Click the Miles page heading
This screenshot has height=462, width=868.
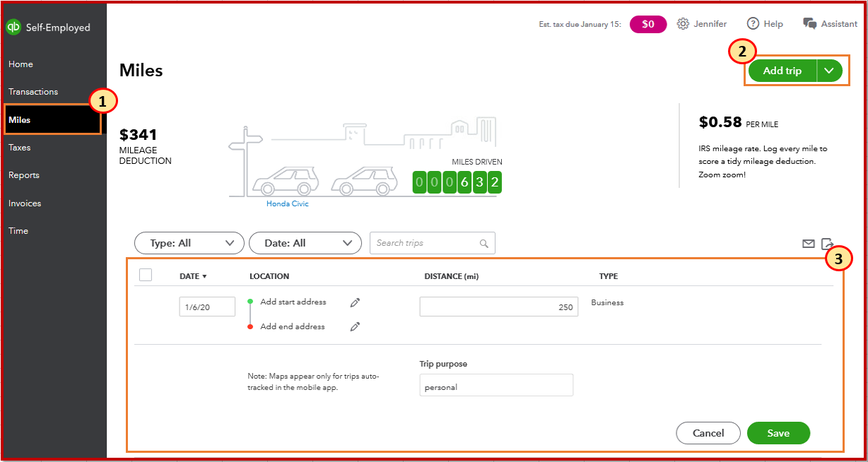[141, 71]
